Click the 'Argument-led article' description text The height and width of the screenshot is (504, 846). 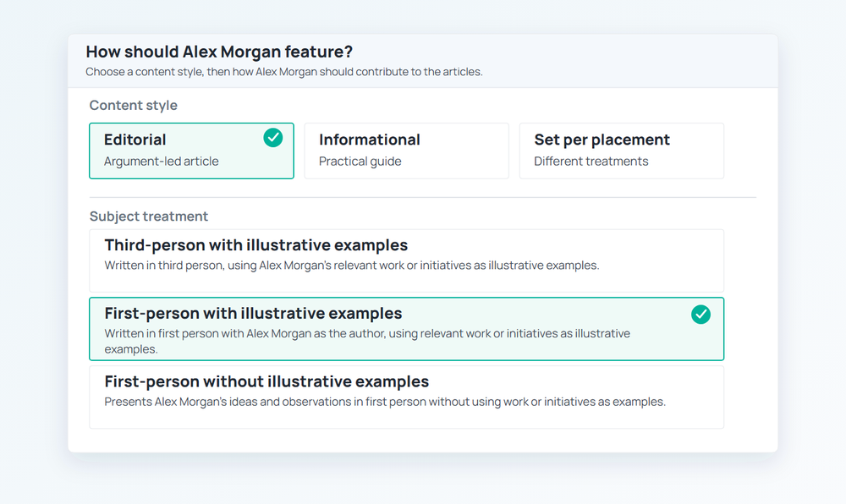click(x=162, y=162)
